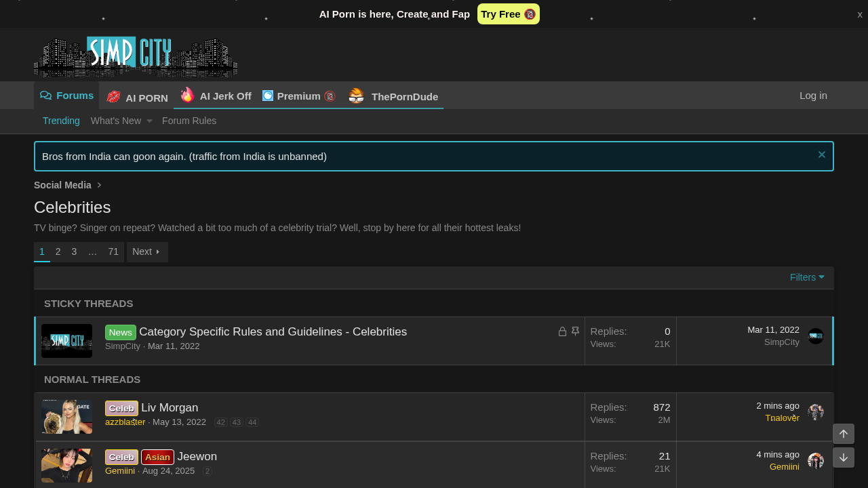Click the Log in link
The width and height of the screenshot is (868, 488).
813,96
